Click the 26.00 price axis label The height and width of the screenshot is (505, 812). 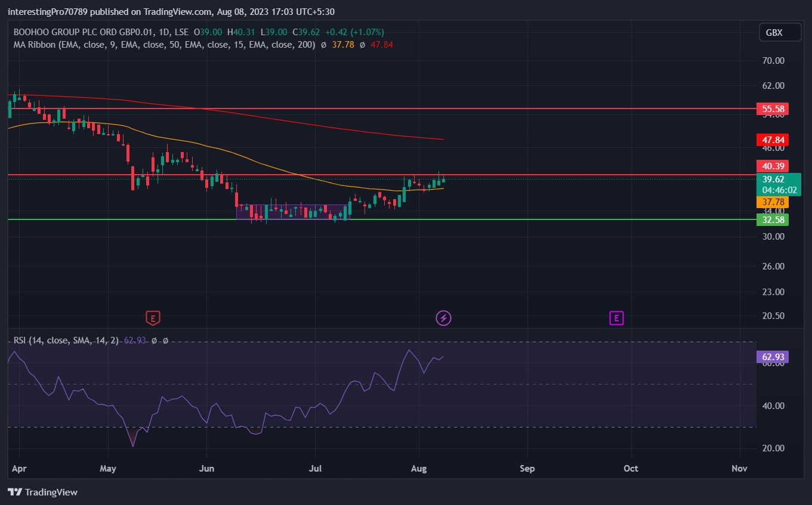click(x=772, y=267)
